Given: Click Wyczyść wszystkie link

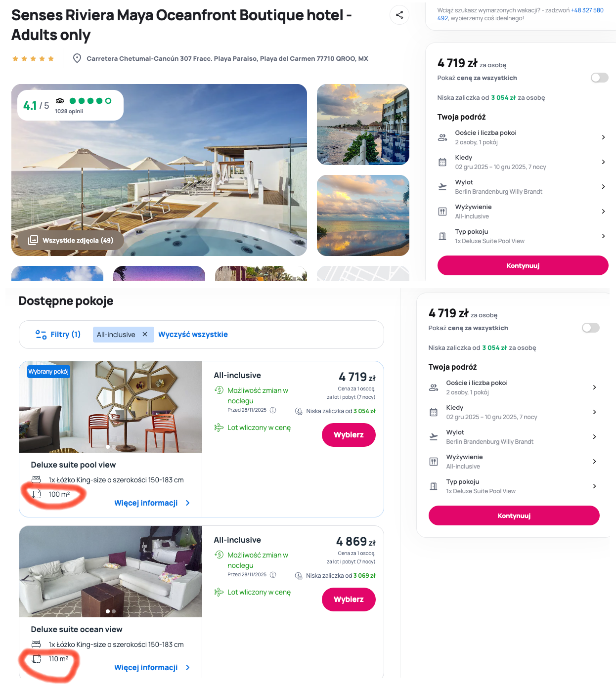Looking at the screenshot, I should coord(193,335).
